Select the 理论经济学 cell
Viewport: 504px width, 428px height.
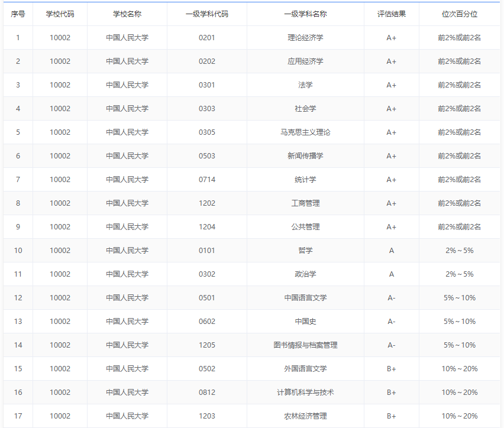[x=305, y=38]
